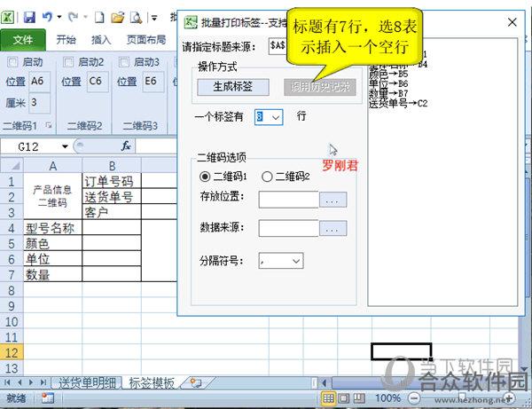
Task: Select the 数量→B7 list entry
Action: point(388,93)
